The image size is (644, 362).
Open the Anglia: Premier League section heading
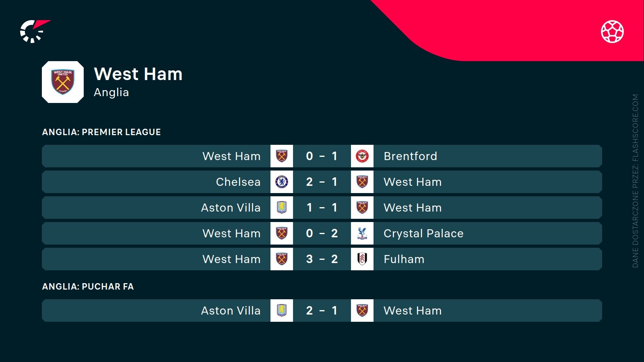coord(101,132)
